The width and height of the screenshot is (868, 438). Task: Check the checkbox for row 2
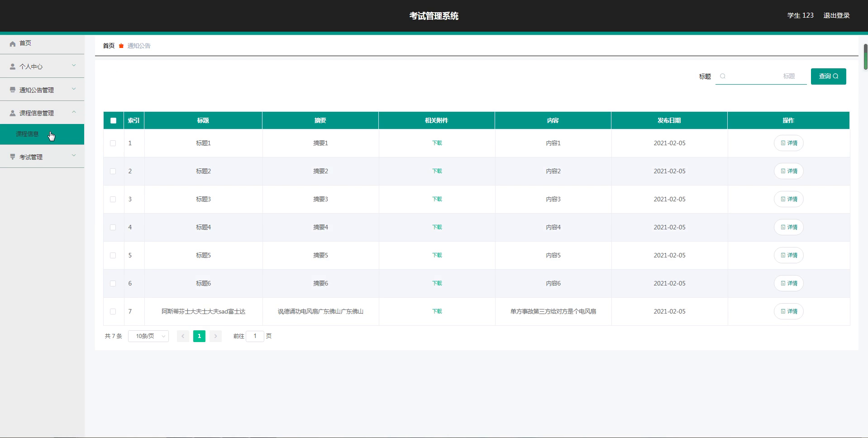coord(113,171)
